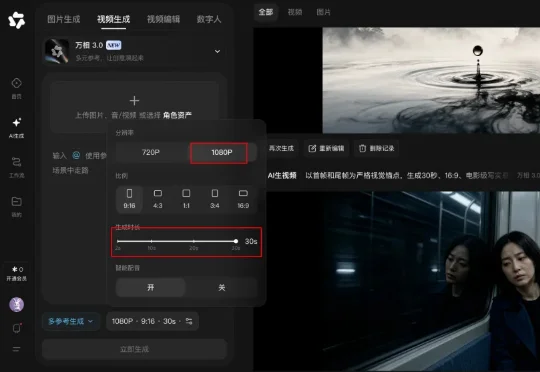Click the 立即生成 generate button
The image size is (540, 372).
[134, 349]
